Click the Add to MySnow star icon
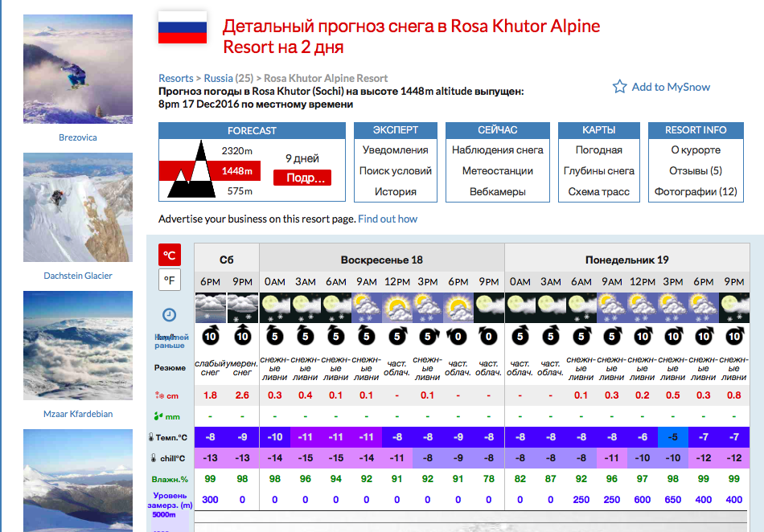764x532 pixels. click(620, 87)
